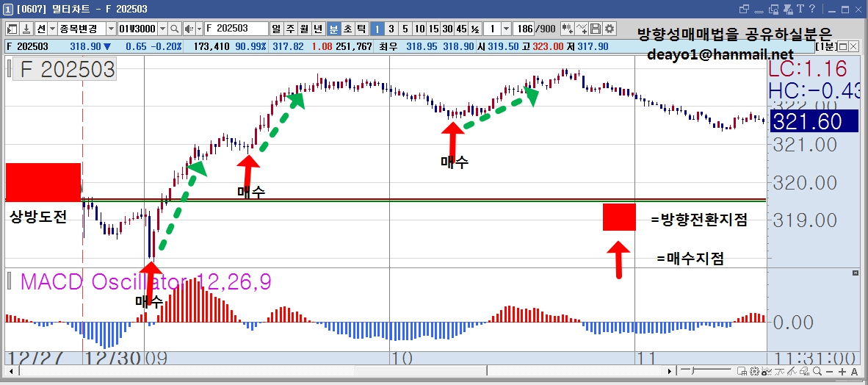
Task: Expand the 종목변경 combo box
Action: point(111,29)
